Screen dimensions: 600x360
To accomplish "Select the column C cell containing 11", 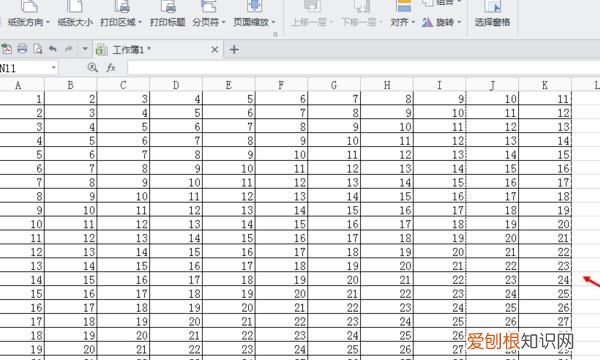I will [123, 210].
